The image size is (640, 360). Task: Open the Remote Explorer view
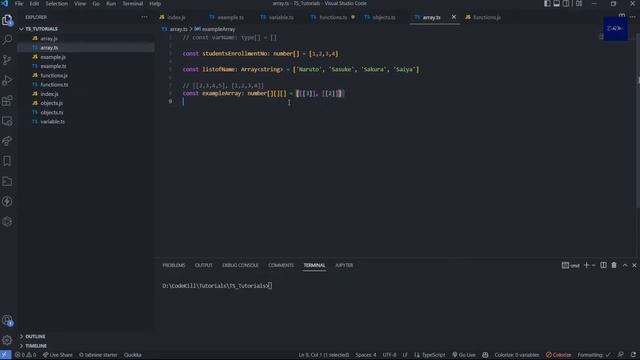click(7, 121)
